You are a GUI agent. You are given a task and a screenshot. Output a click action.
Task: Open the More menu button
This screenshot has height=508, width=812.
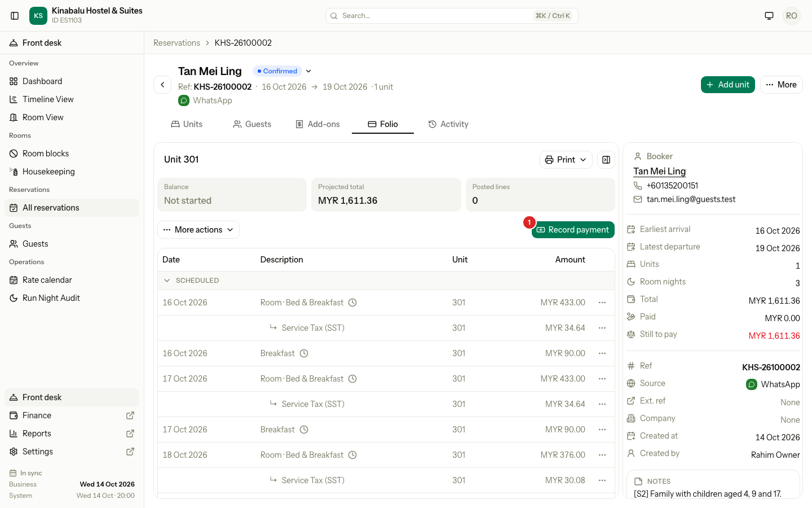[x=782, y=85]
